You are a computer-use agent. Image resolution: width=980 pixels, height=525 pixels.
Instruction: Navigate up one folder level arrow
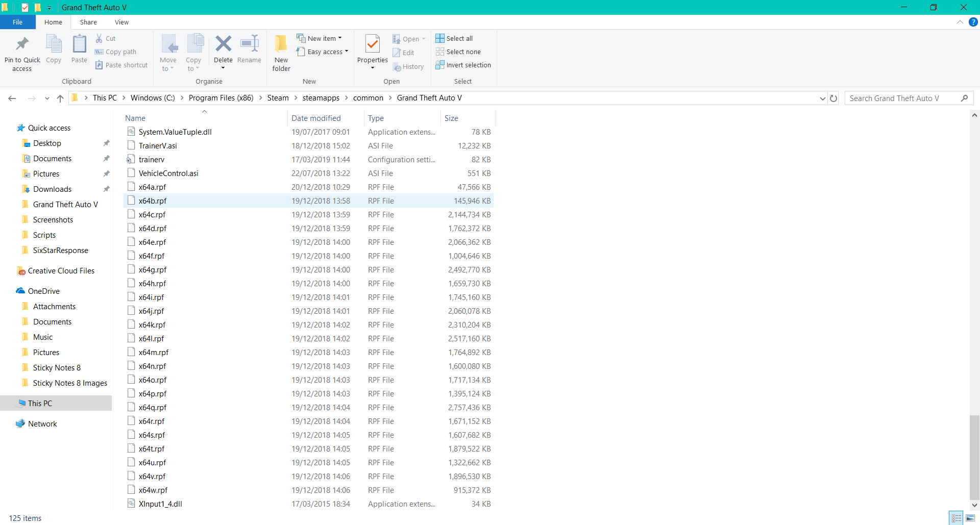pos(60,98)
